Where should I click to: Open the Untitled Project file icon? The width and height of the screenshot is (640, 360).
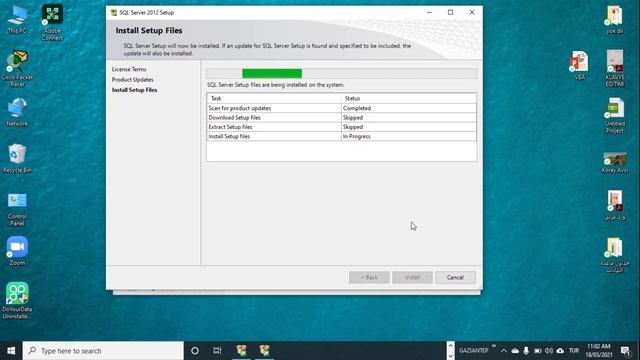[615, 116]
